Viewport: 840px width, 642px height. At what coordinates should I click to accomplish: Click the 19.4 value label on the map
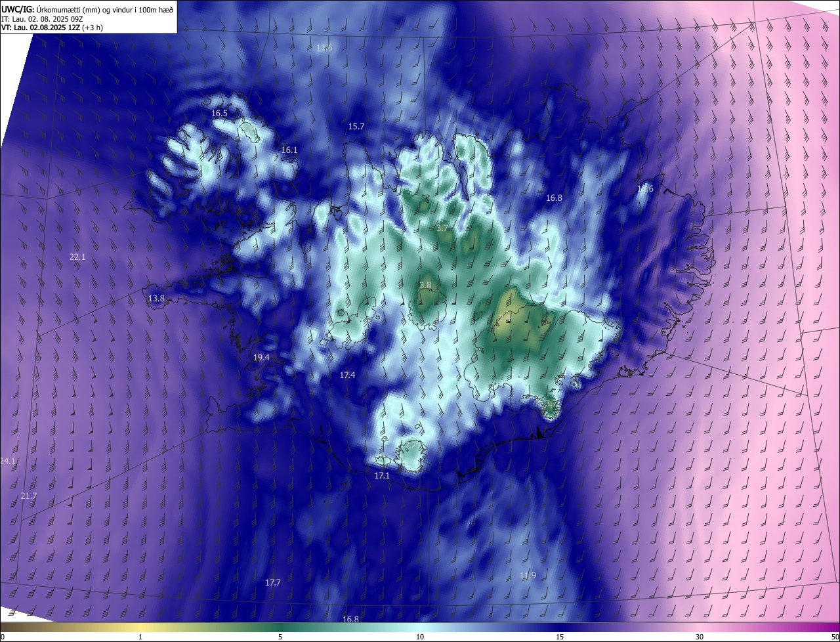point(261,358)
